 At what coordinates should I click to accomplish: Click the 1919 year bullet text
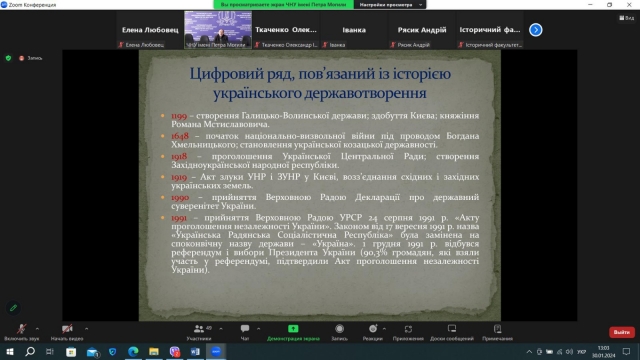tap(179, 177)
